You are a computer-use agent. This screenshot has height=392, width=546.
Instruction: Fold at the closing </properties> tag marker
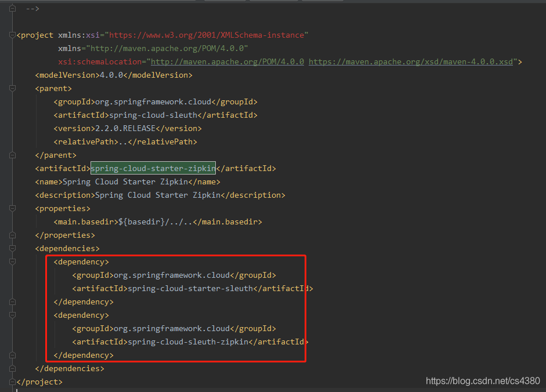tap(13, 235)
